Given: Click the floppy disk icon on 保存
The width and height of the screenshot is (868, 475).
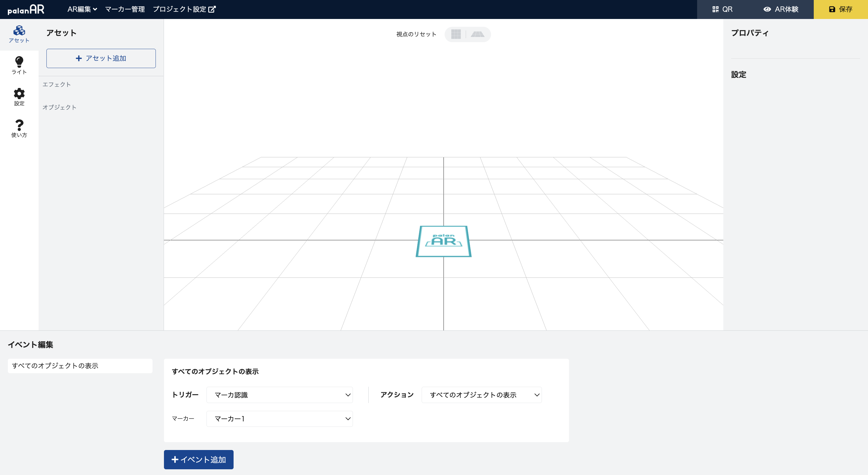Looking at the screenshot, I should 832,9.
